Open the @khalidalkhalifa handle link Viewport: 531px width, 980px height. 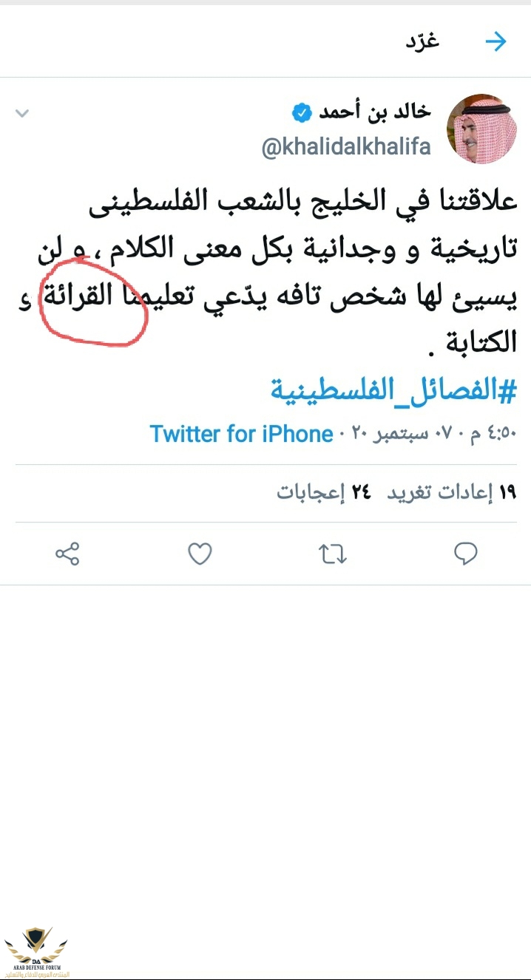click(x=347, y=146)
